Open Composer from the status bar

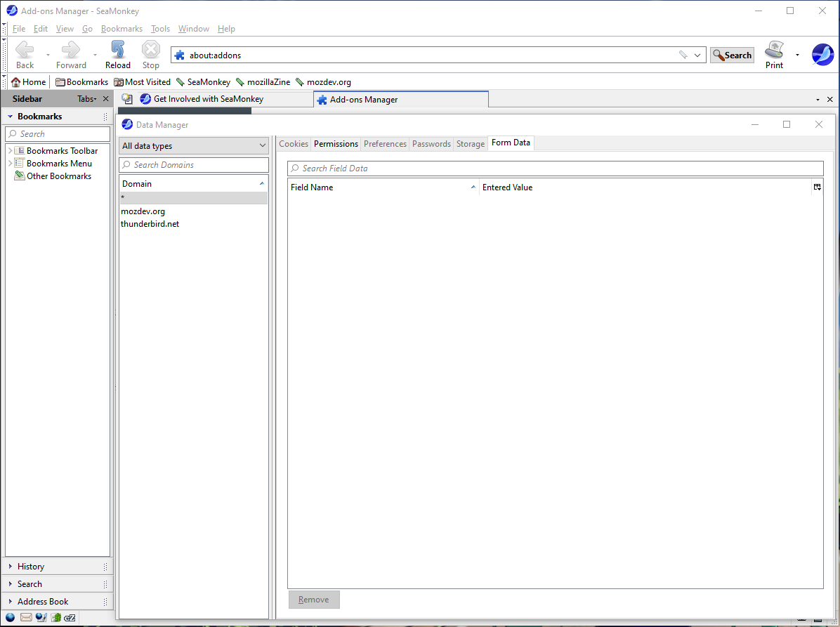tap(41, 617)
